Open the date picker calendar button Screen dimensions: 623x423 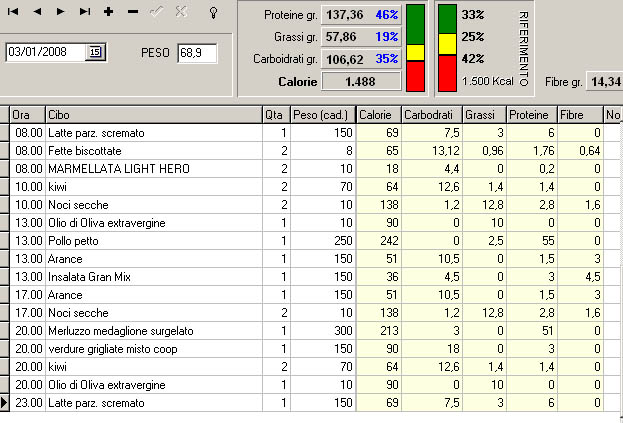pos(95,52)
